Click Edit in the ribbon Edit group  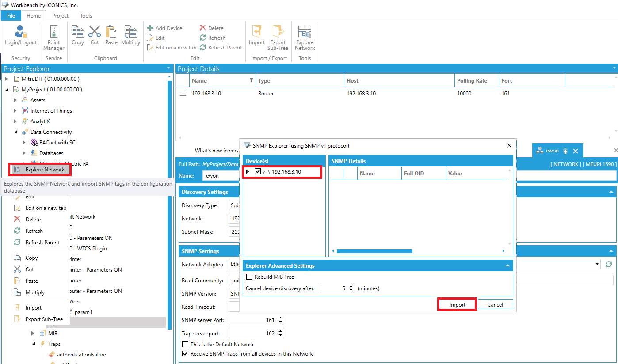point(156,38)
